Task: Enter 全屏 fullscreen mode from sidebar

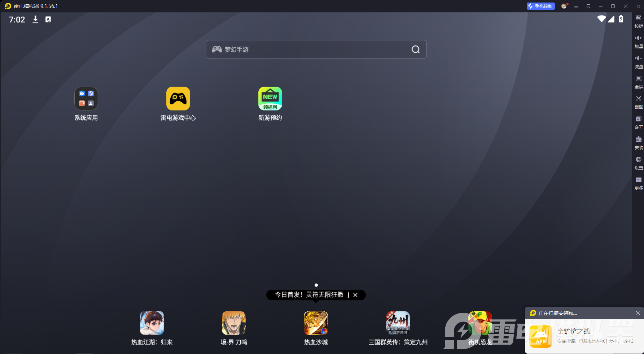Action: point(638,82)
